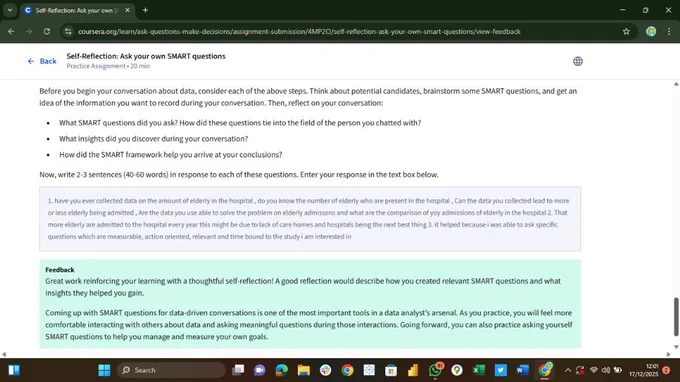Image resolution: width=680 pixels, height=382 pixels.
Task: Click the horizontal scroll left arrow
Action: pyautogui.click(x=3, y=354)
